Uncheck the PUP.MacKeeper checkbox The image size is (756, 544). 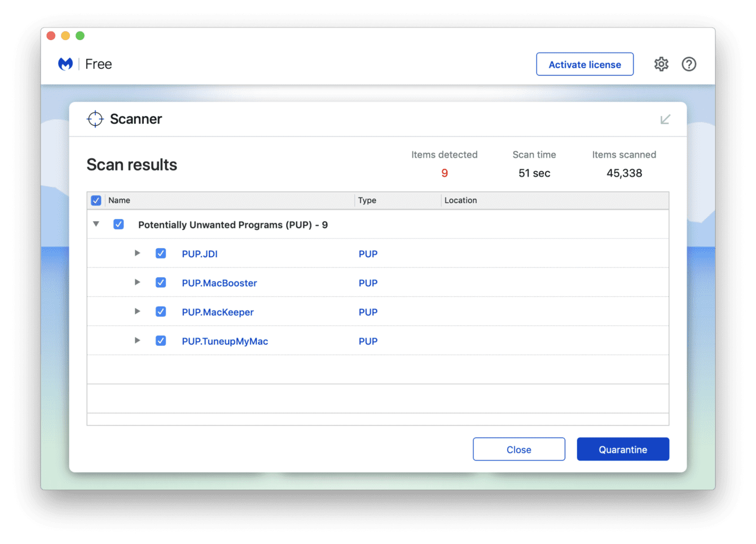click(161, 312)
